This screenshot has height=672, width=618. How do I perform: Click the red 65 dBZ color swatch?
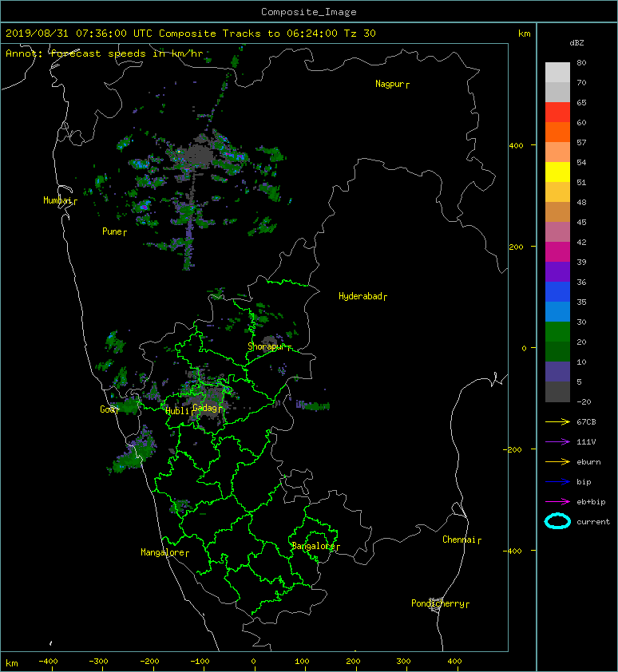click(557, 112)
